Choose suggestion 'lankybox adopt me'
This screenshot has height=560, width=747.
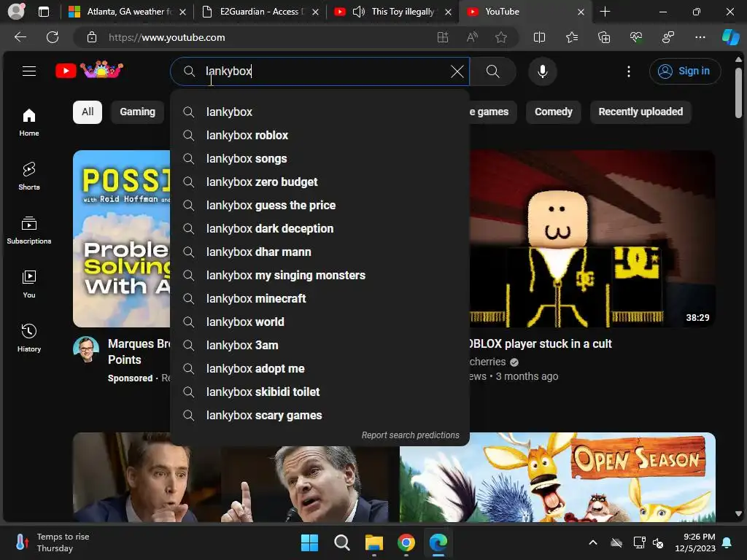320,368
